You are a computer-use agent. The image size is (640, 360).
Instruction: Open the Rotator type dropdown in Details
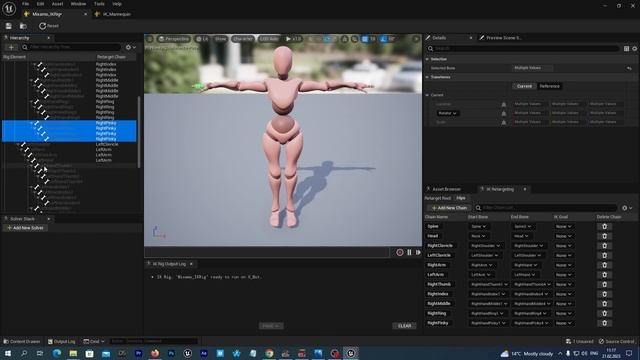[447, 113]
